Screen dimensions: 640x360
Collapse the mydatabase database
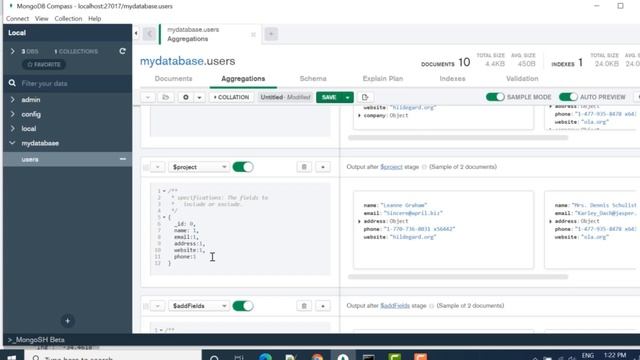pos(12,143)
